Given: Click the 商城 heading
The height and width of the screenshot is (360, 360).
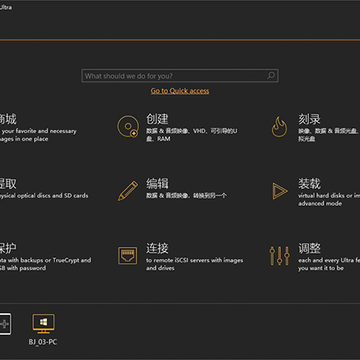Looking at the screenshot, I should point(8,119).
